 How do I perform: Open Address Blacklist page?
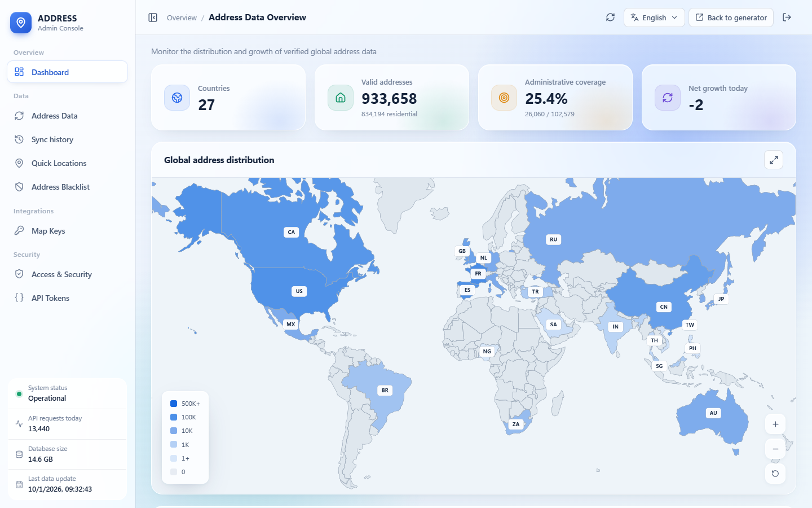click(67, 187)
